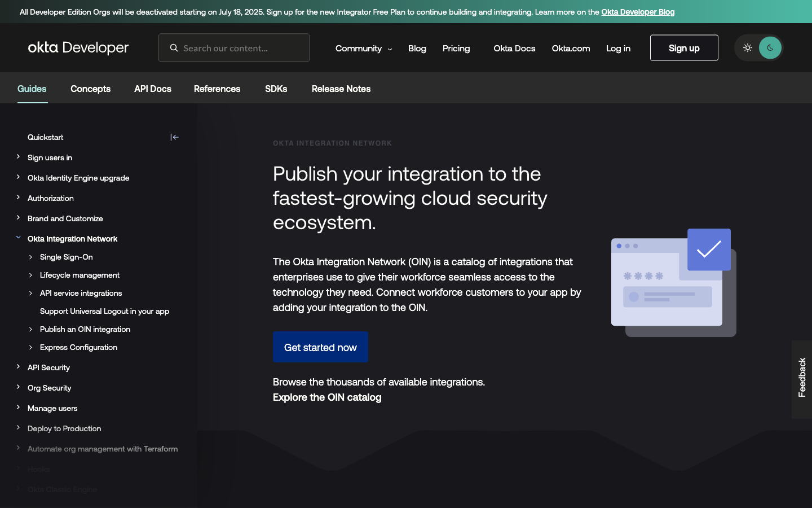Click the checkmark browser illustration

click(x=674, y=283)
